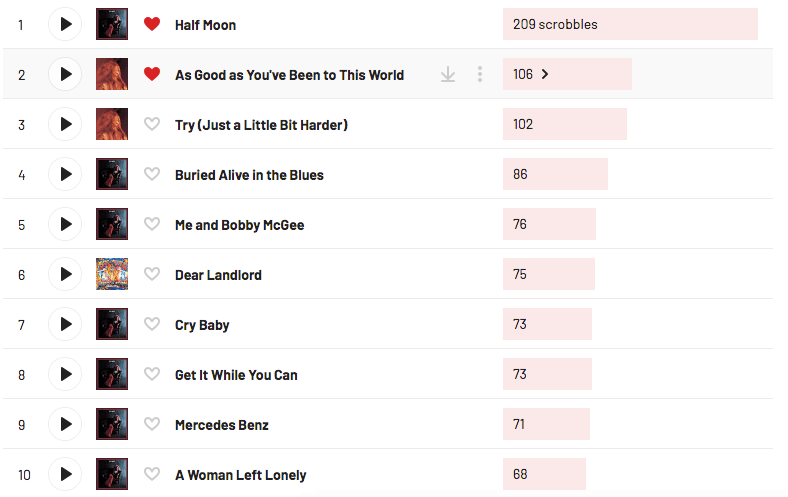
Task: Start playing Dear Landlord
Action: click(65, 274)
